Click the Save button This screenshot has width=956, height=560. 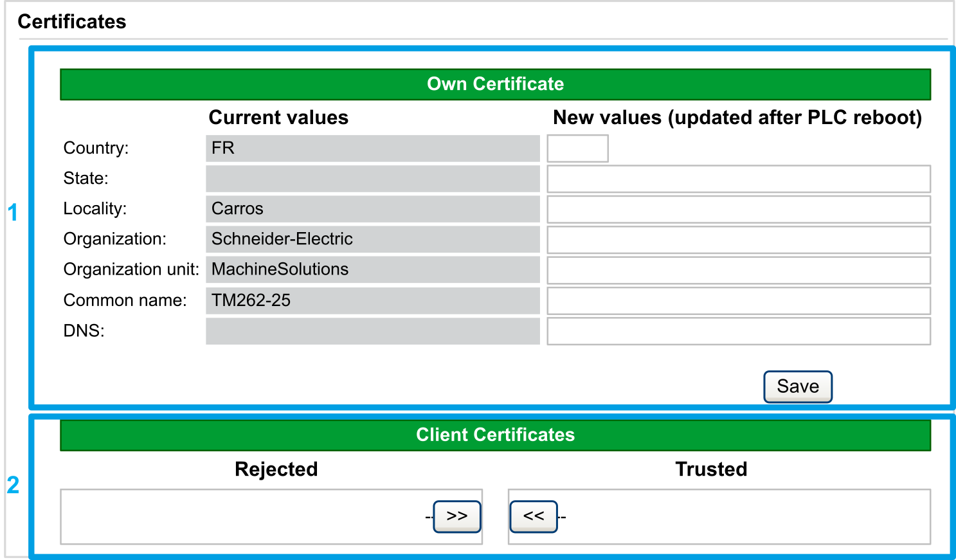tap(797, 387)
